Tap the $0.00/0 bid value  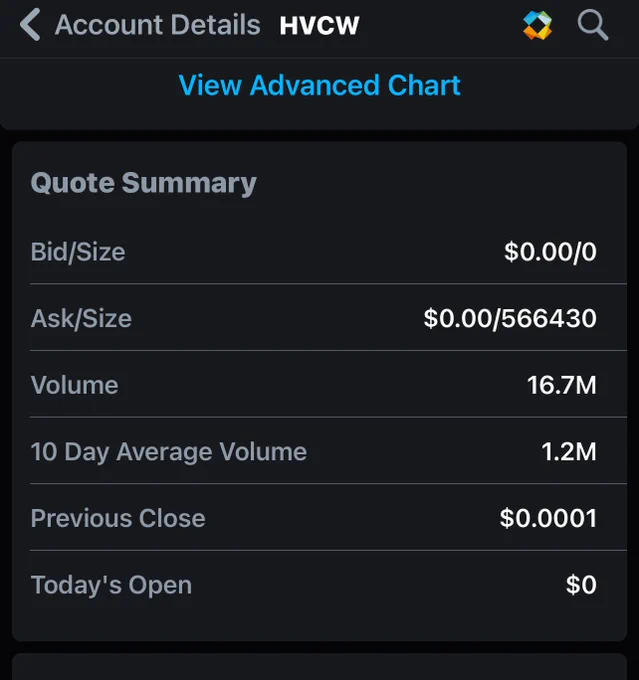(550, 252)
